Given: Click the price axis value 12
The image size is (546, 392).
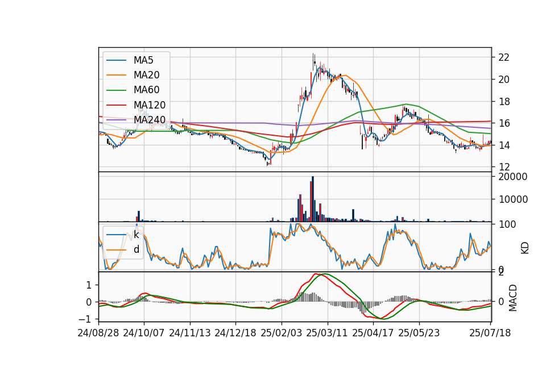Looking at the screenshot, I should tap(504, 167).
